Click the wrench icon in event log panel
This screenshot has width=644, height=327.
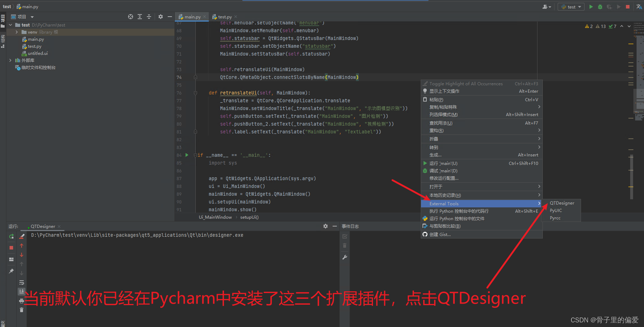(x=345, y=257)
